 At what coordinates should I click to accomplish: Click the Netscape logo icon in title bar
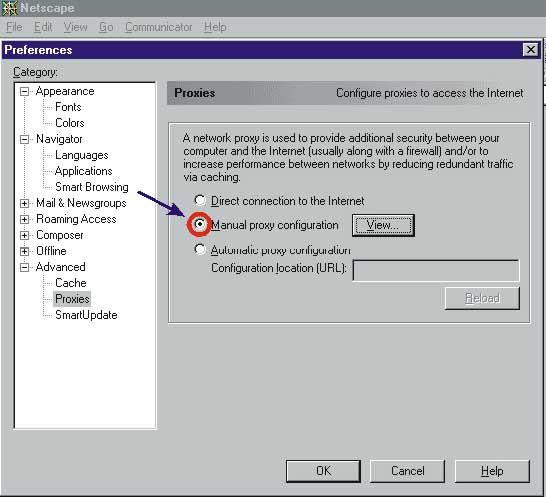click(9, 8)
